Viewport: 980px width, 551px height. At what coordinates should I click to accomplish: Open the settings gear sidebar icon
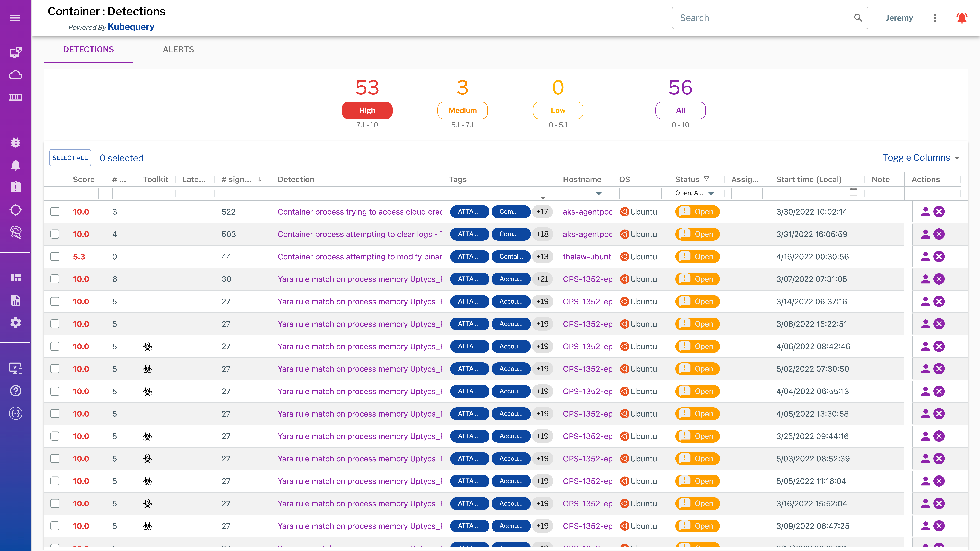click(x=16, y=323)
